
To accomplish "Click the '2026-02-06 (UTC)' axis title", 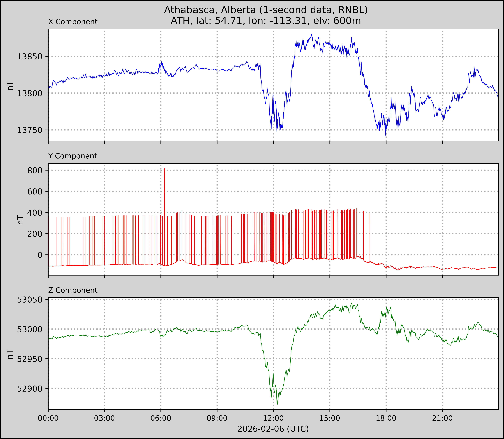I will 273,429.
